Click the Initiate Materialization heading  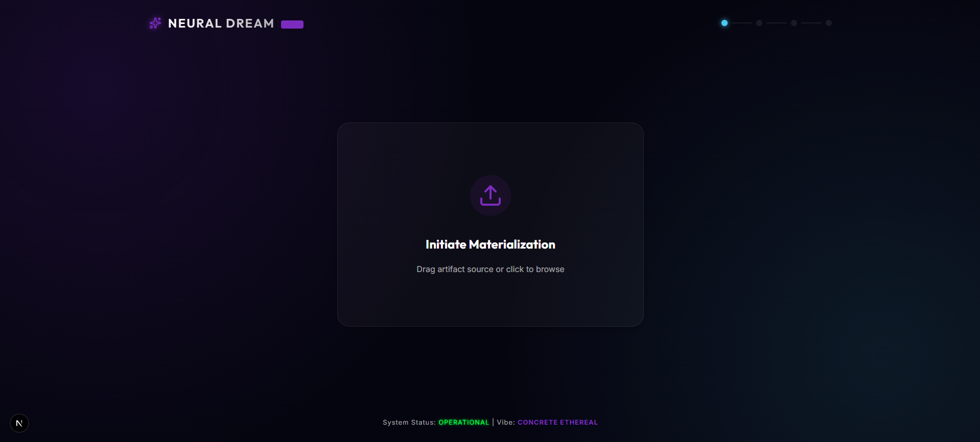click(490, 244)
